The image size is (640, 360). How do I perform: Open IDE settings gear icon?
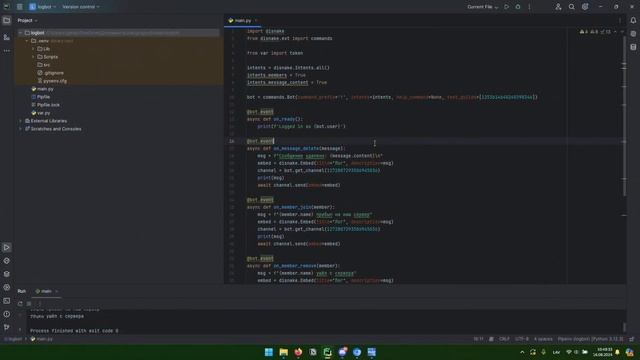point(585,7)
